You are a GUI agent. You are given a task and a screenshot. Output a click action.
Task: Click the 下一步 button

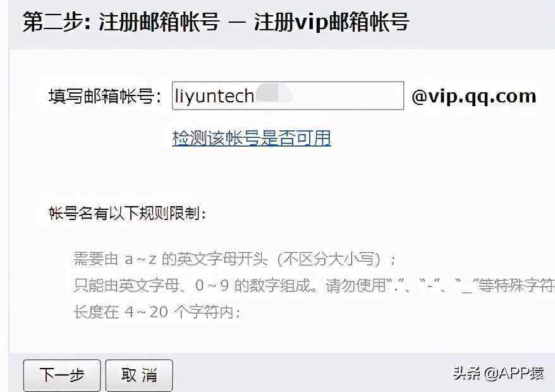(62, 376)
